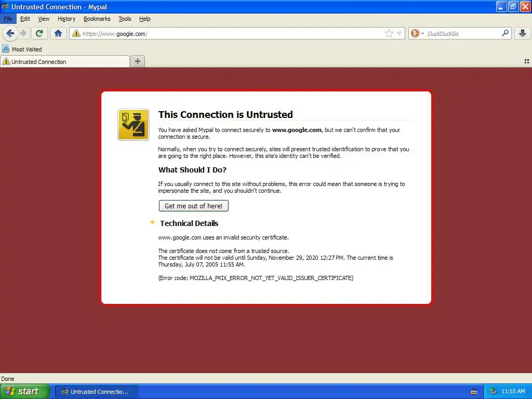
Task: Open a new tab with plus button
Action: pyautogui.click(x=137, y=61)
